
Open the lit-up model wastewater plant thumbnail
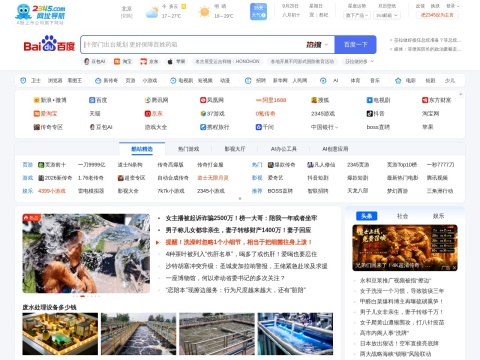(x=60, y=334)
